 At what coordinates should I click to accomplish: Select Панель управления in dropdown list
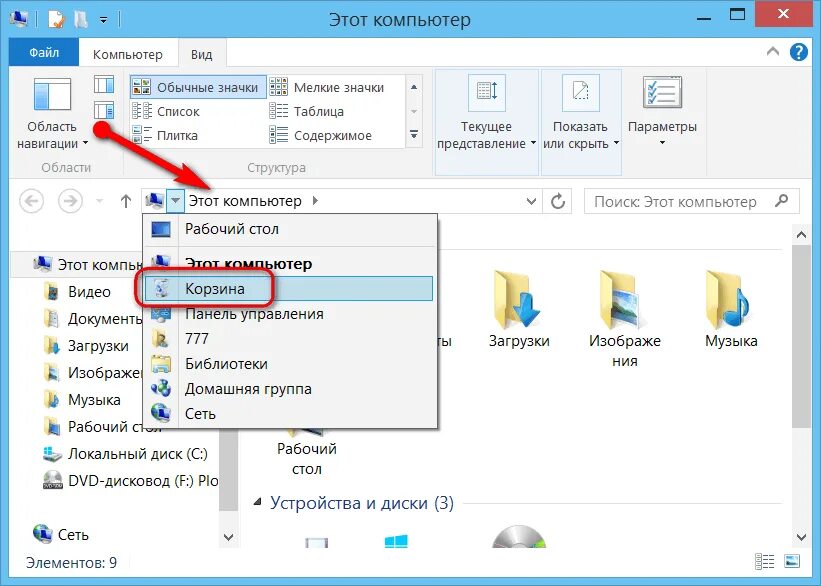pos(290,314)
